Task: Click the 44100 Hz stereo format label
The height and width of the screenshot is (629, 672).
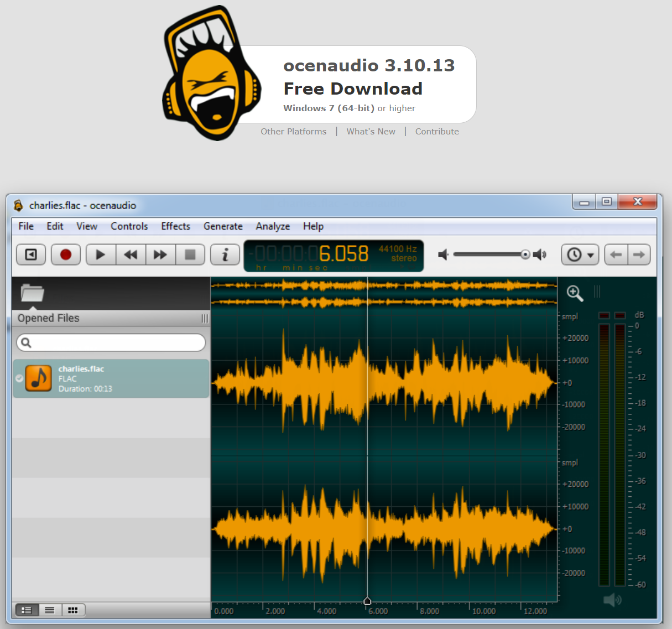Action: point(398,253)
